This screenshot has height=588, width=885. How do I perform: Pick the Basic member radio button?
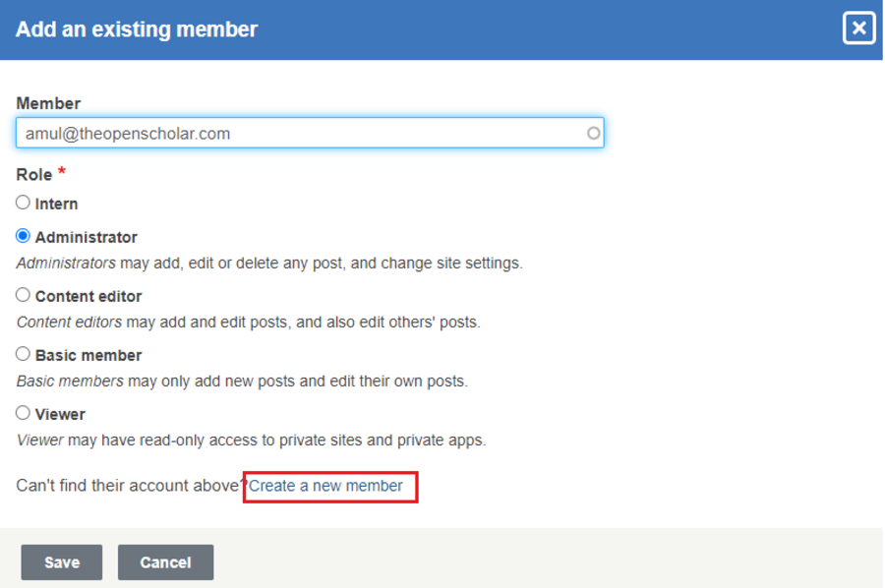tap(23, 354)
